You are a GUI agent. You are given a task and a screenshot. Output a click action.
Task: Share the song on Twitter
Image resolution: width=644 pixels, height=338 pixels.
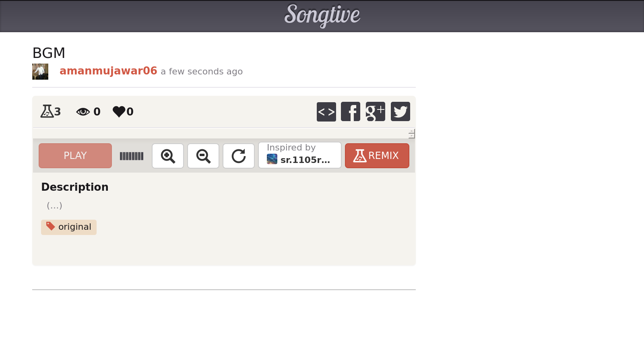pos(400,112)
